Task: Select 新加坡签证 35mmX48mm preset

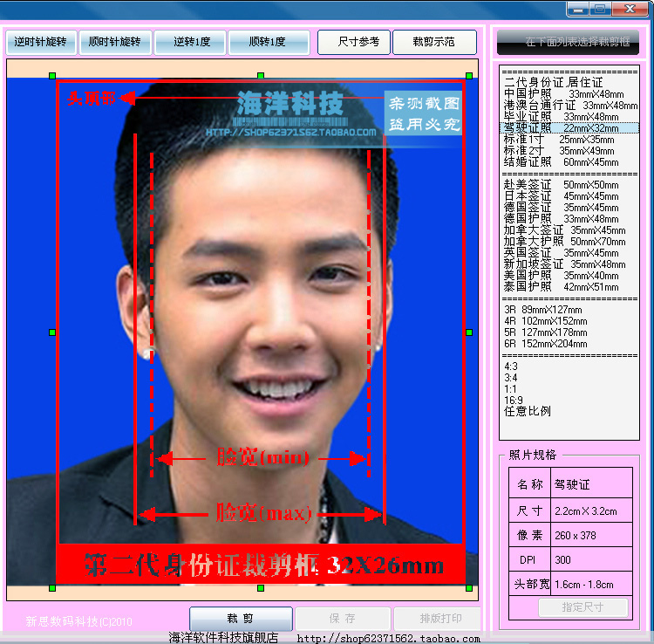Action: 569,264
